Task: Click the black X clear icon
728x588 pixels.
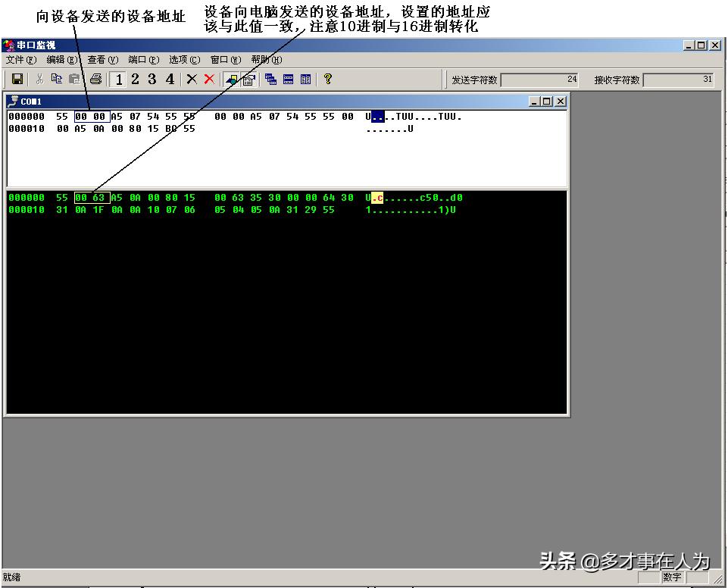Action: click(x=192, y=80)
